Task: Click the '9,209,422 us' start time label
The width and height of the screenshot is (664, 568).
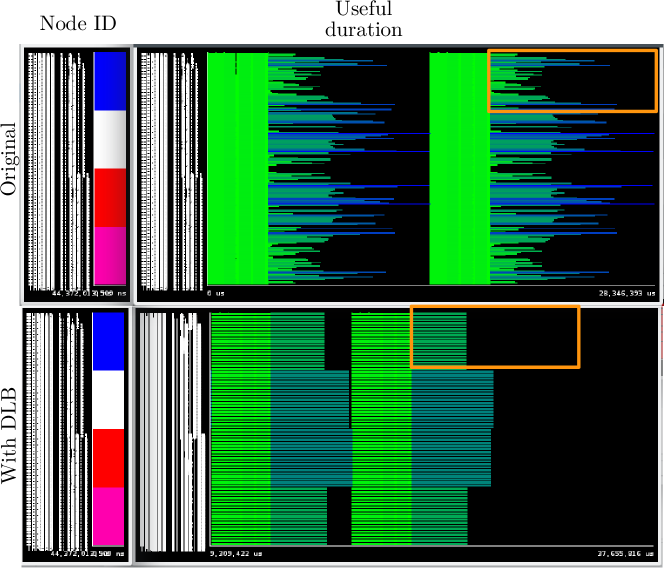Action: point(236,554)
